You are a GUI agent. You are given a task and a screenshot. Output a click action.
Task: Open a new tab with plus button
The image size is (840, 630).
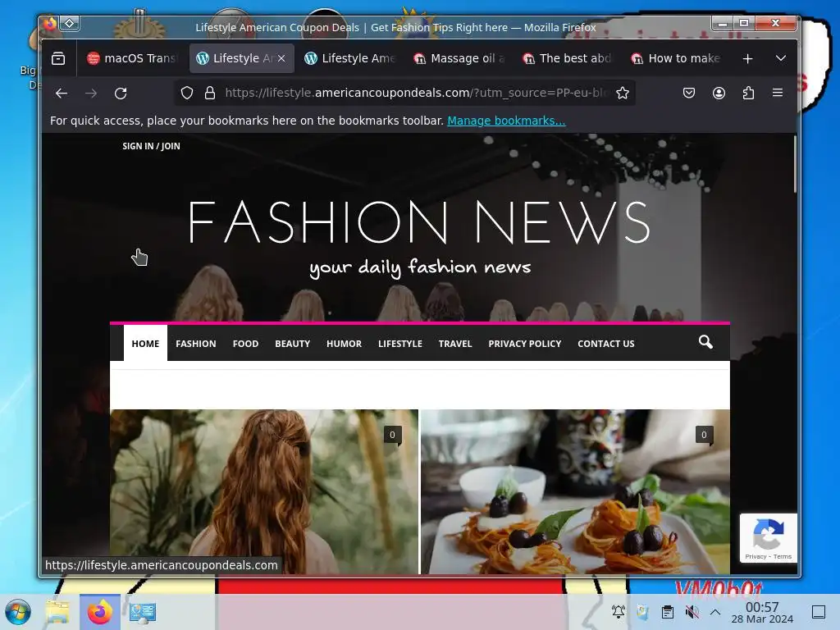[748, 58]
